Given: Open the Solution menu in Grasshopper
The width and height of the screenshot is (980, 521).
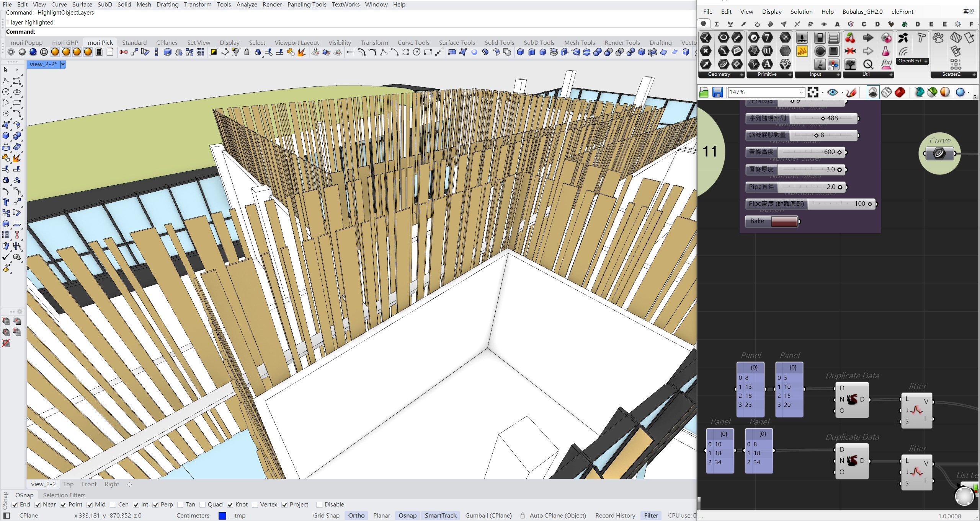Looking at the screenshot, I should [801, 11].
